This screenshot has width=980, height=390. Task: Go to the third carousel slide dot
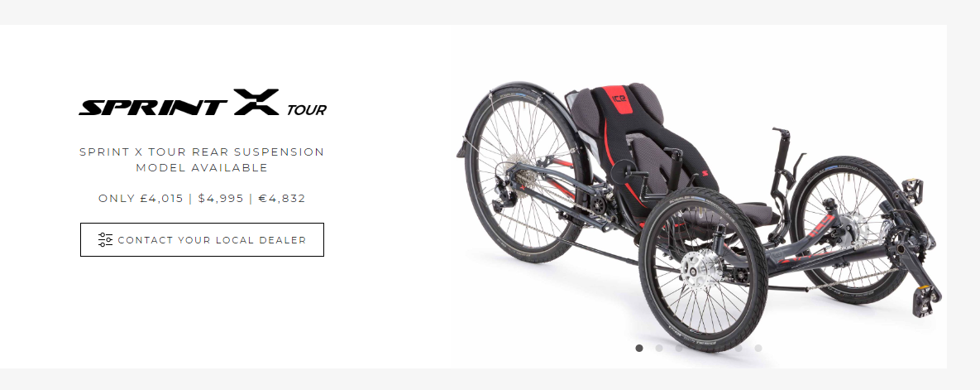[679, 348]
